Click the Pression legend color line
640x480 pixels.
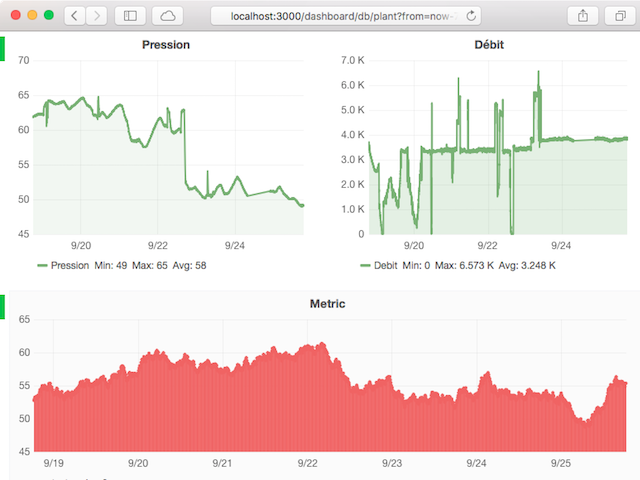pyautogui.click(x=41, y=266)
